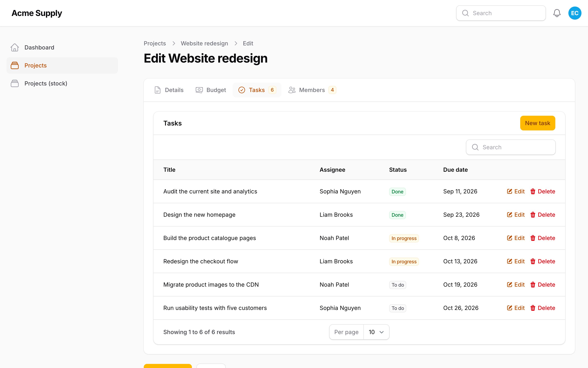Select the Tasks tab
The width and height of the screenshot is (588, 368).
click(257, 90)
